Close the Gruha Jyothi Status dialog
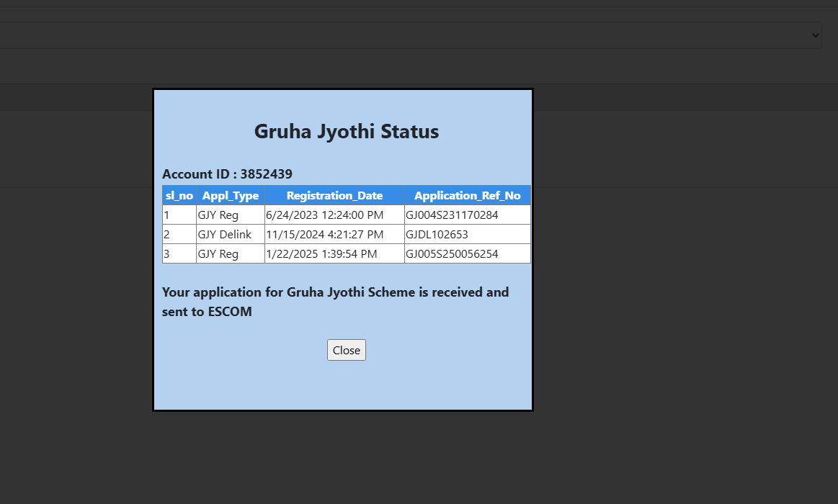This screenshot has width=838, height=504. click(347, 350)
